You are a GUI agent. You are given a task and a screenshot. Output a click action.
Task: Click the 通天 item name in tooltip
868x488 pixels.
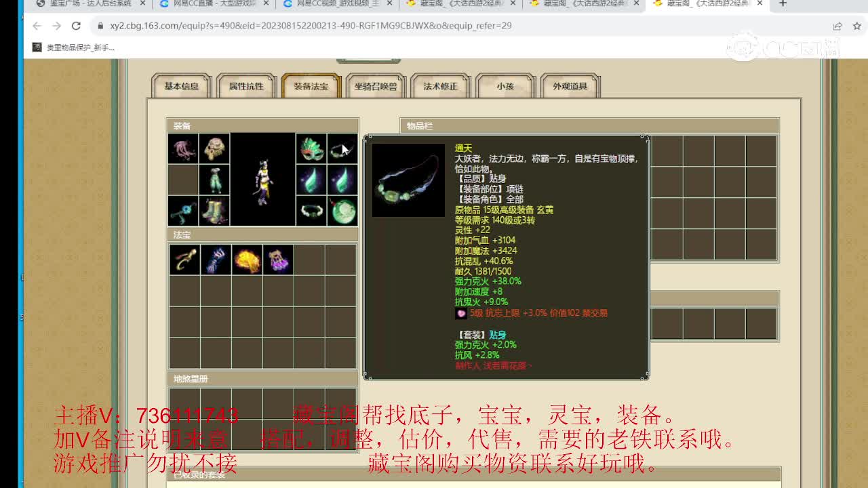(x=463, y=148)
